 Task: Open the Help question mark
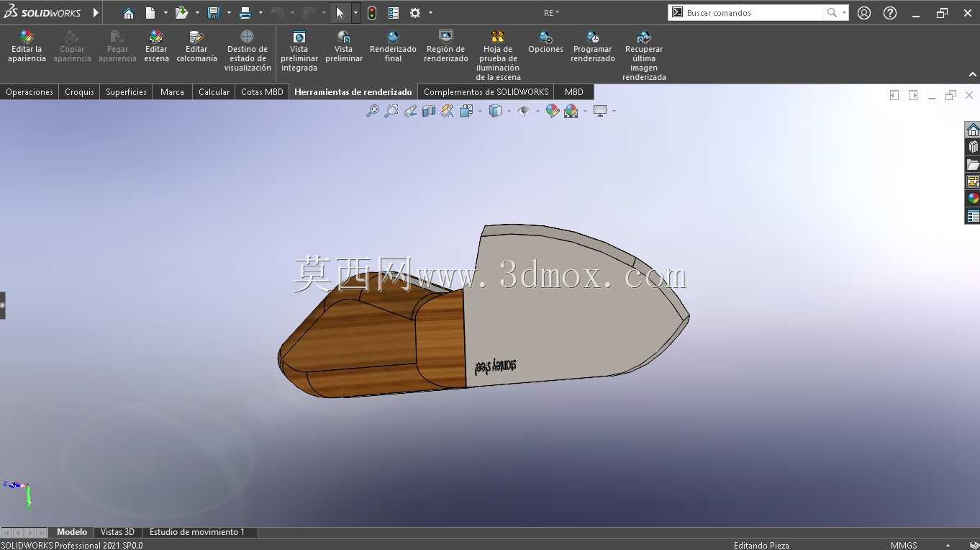(x=890, y=13)
